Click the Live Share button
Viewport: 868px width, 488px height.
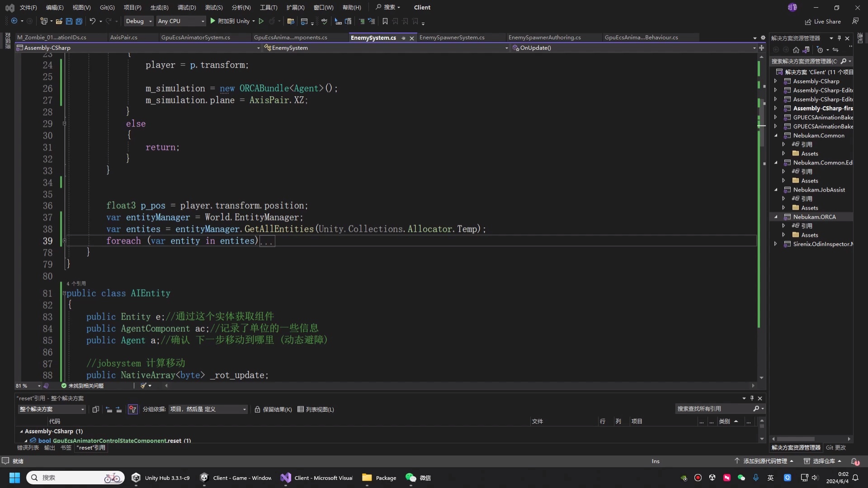pyautogui.click(x=824, y=21)
